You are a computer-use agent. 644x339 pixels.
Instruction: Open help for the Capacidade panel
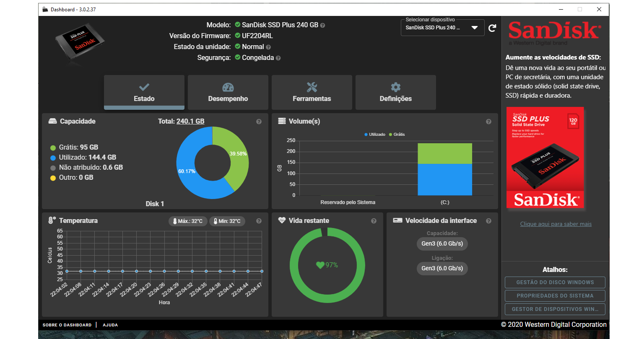pos(259,122)
